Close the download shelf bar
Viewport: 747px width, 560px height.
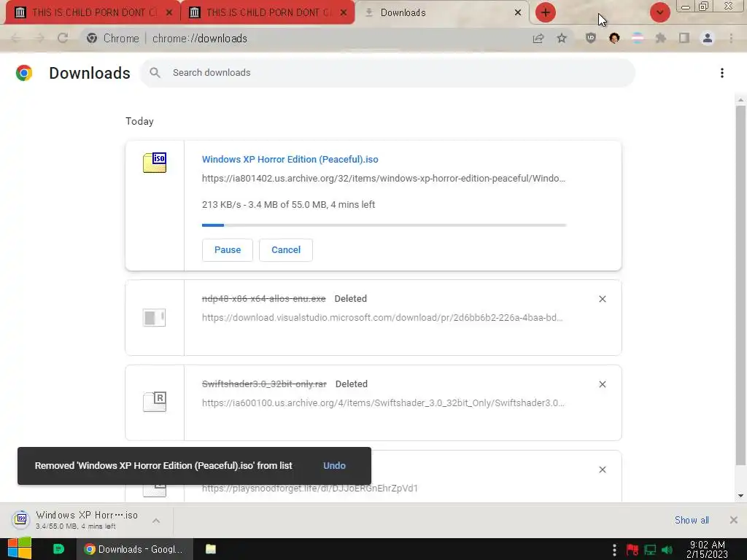[734, 520]
